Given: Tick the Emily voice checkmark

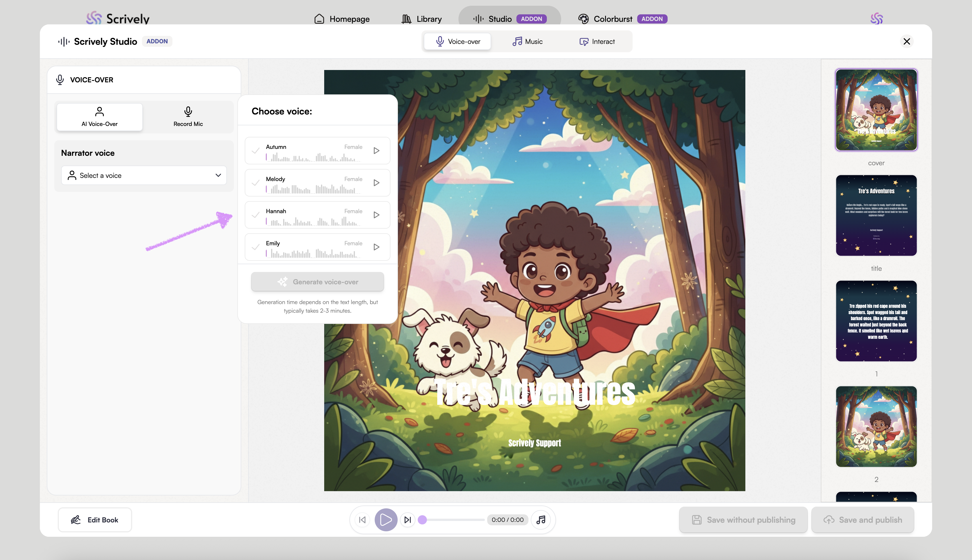Looking at the screenshot, I should (255, 247).
